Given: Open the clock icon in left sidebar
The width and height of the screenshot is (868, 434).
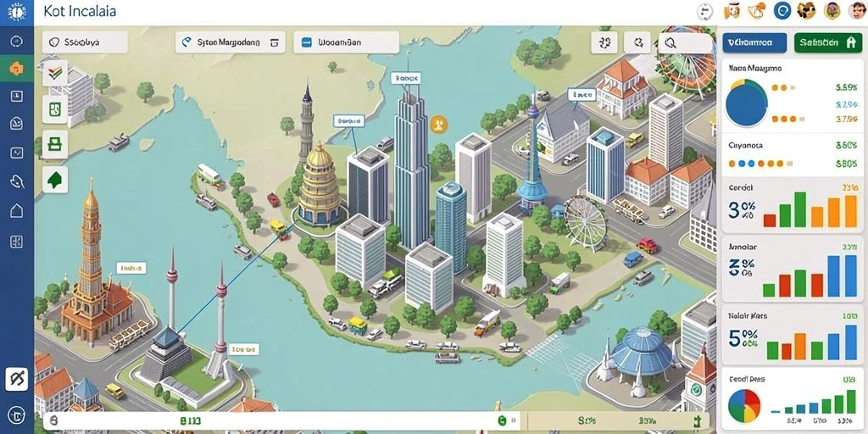Looking at the screenshot, I should point(17,42).
